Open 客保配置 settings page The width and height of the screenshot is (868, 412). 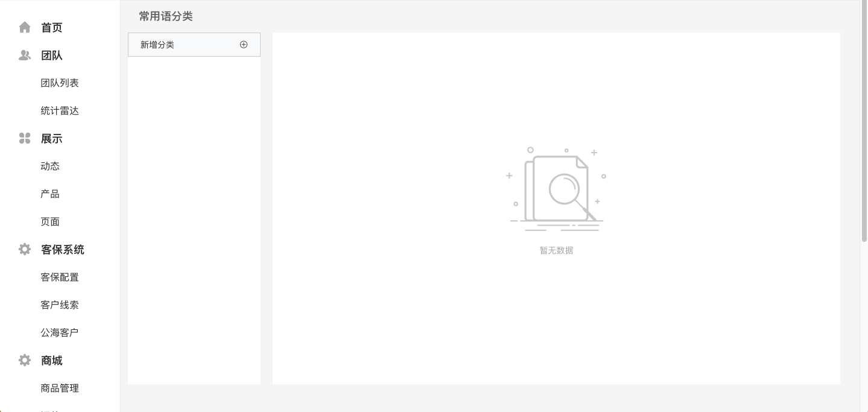point(60,277)
